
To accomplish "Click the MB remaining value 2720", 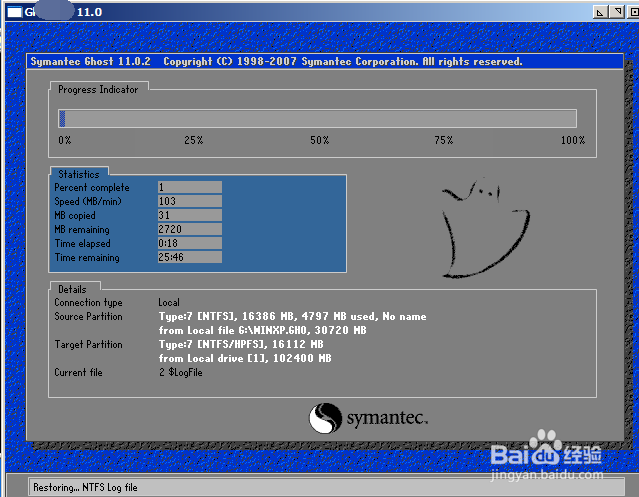I will point(190,229).
